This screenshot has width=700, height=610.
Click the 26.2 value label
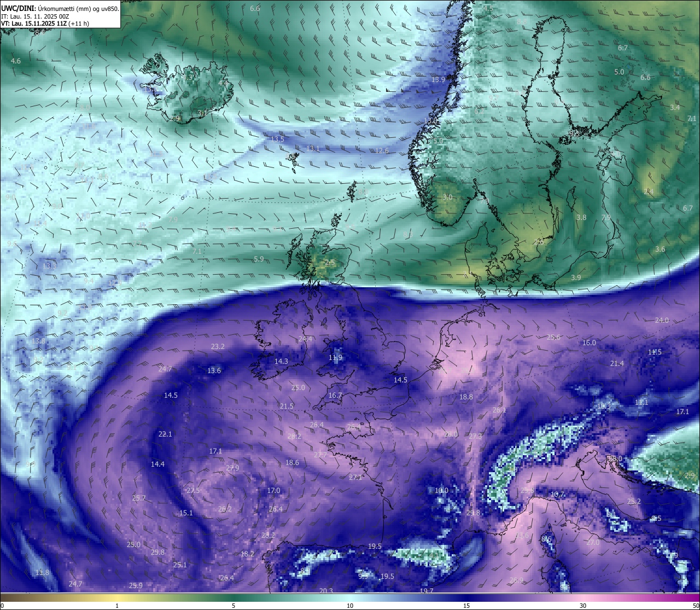pyautogui.click(x=225, y=509)
